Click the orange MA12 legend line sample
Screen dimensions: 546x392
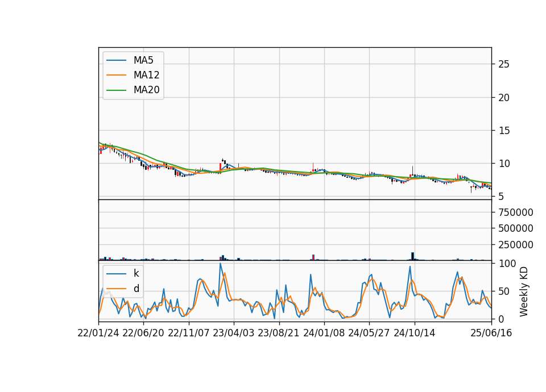116,75
